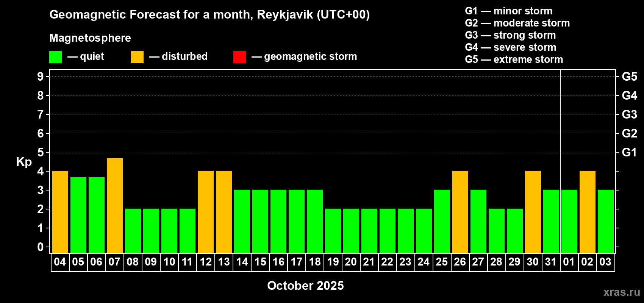Click date label 01 on the axis
The image size is (644, 303).
pos(569,262)
